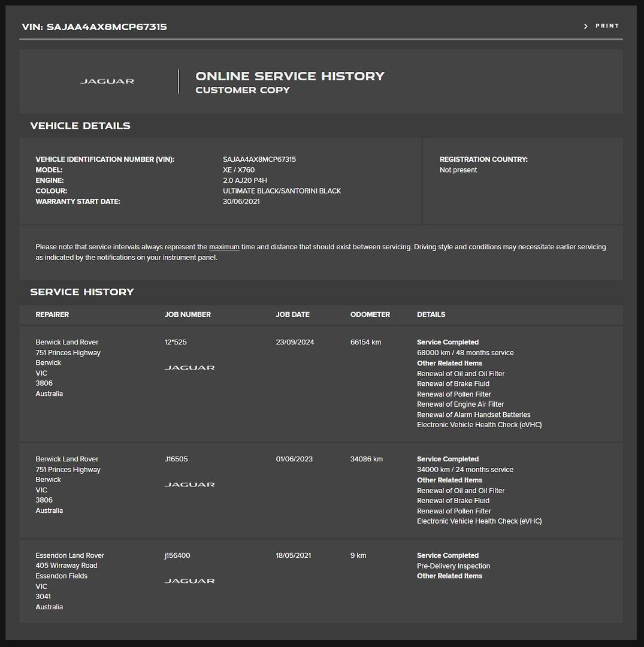Click the VIN heading SAJAA4AX8MCP67315 at top

point(95,27)
